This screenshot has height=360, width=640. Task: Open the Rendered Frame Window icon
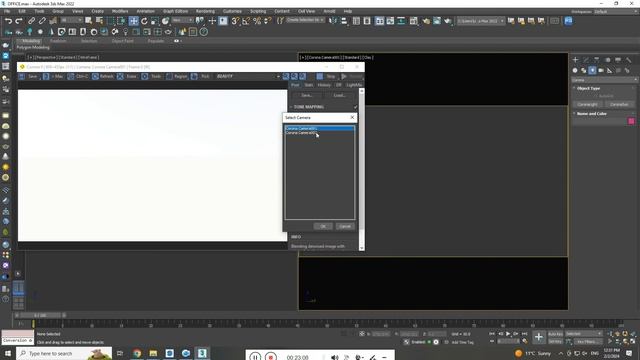(x=437, y=21)
